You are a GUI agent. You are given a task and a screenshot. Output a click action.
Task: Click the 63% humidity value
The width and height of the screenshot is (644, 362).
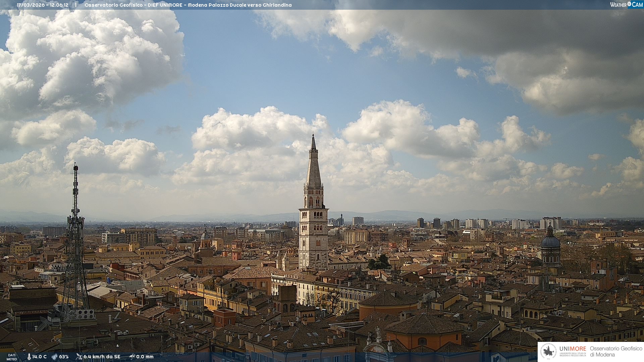click(x=64, y=357)
